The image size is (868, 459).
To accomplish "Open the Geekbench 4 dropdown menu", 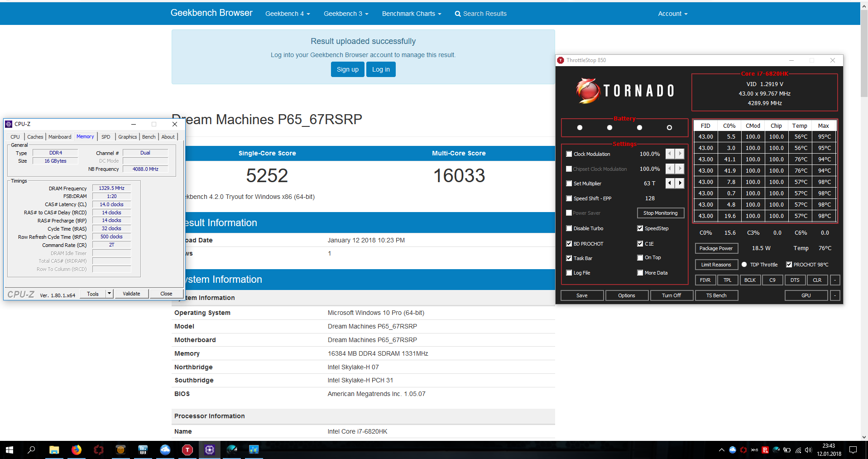I will (288, 14).
